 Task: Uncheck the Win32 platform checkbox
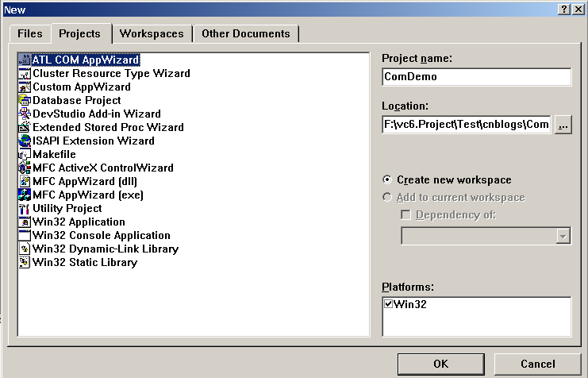click(x=389, y=304)
